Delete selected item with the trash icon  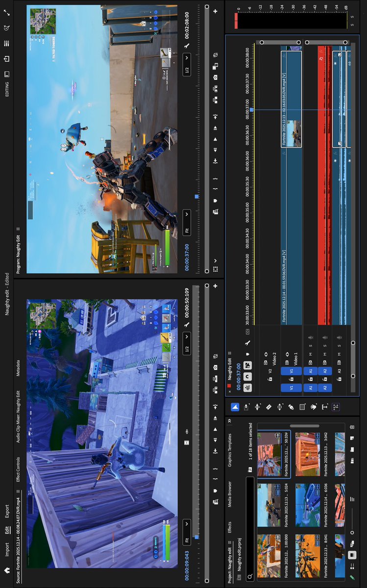point(352,427)
